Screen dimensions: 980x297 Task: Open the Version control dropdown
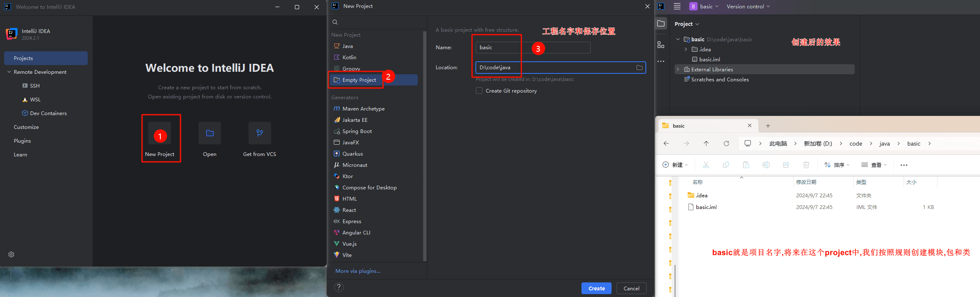(748, 6)
